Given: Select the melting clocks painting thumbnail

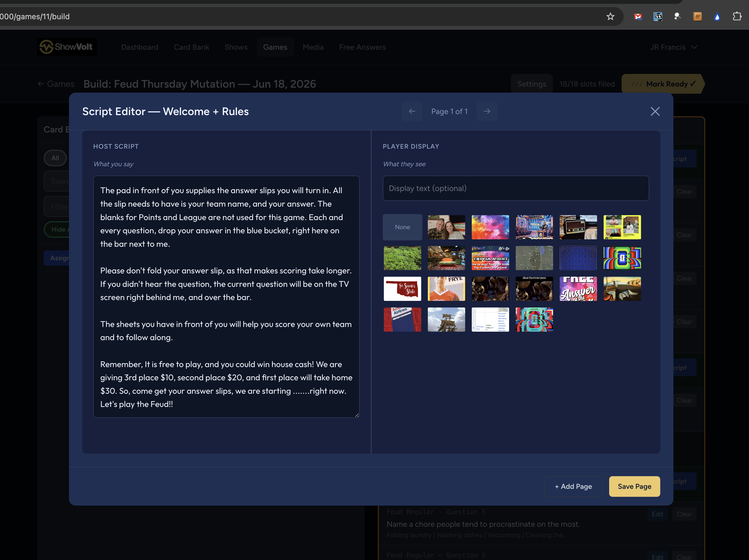Looking at the screenshot, I should point(622,289).
